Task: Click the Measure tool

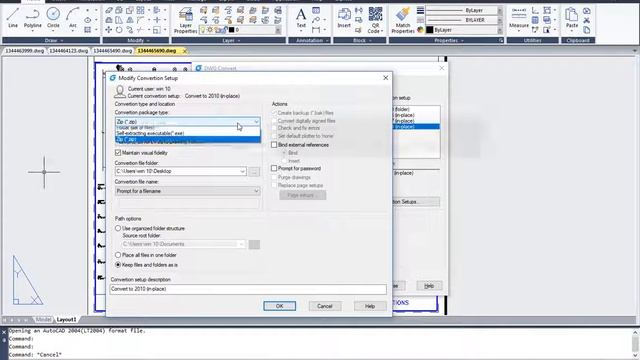Action: pos(519,18)
